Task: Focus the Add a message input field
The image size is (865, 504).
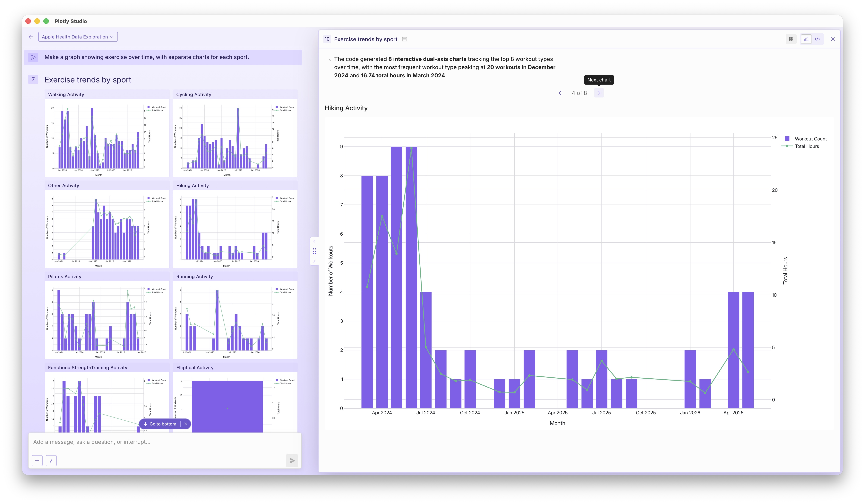Action: [x=165, y=442]
